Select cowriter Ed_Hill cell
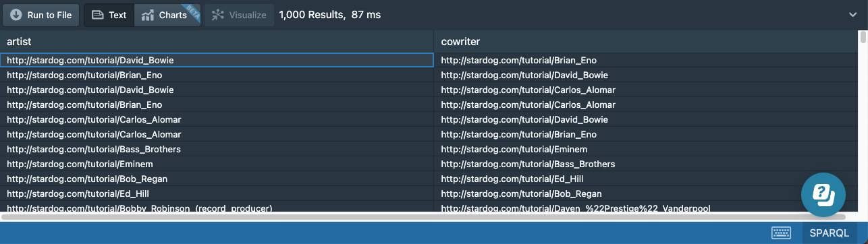The image size is (868, 244). (x=646, y=179)
